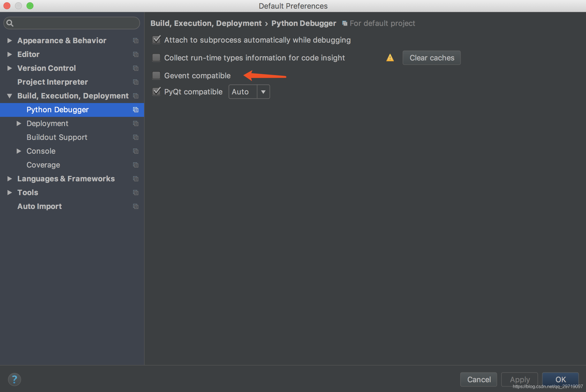This screenshot has height=392, width=586.
Task: Click the copy-settings icon next to Auto Import
Action: (135, 206)
